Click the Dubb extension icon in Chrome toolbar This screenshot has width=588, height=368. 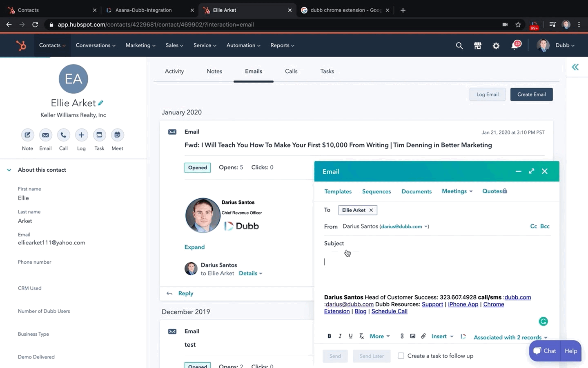[x=534, y=25]
